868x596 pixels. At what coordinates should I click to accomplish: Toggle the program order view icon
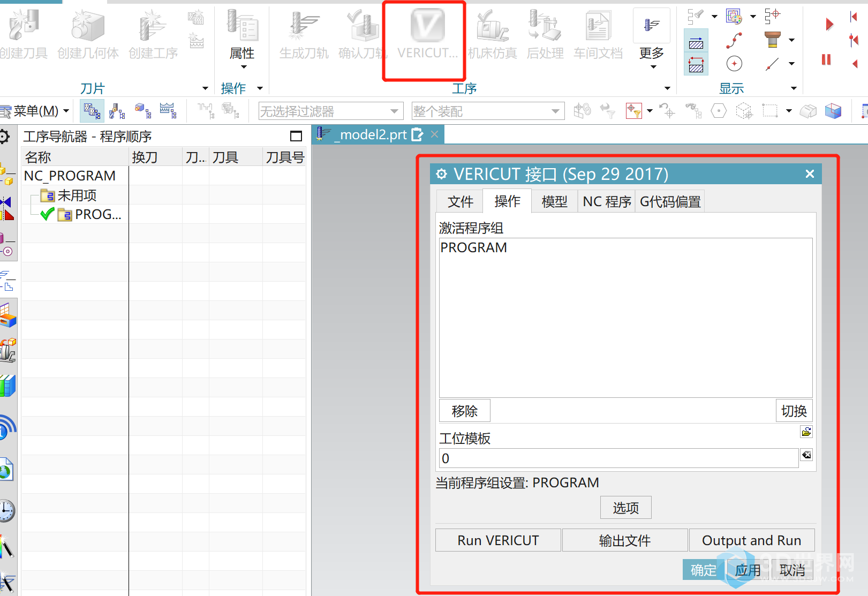tap(92, 111)
